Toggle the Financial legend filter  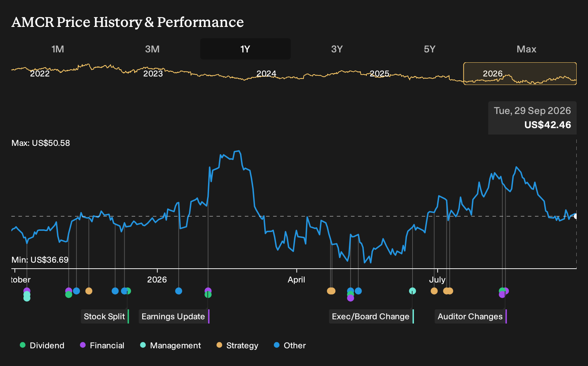102,345
